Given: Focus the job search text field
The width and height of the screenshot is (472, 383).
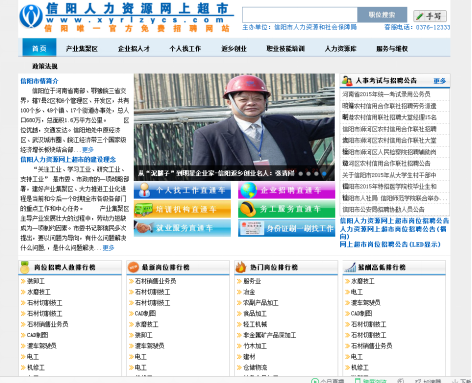Looking at the screenshot, I should 300,15.
